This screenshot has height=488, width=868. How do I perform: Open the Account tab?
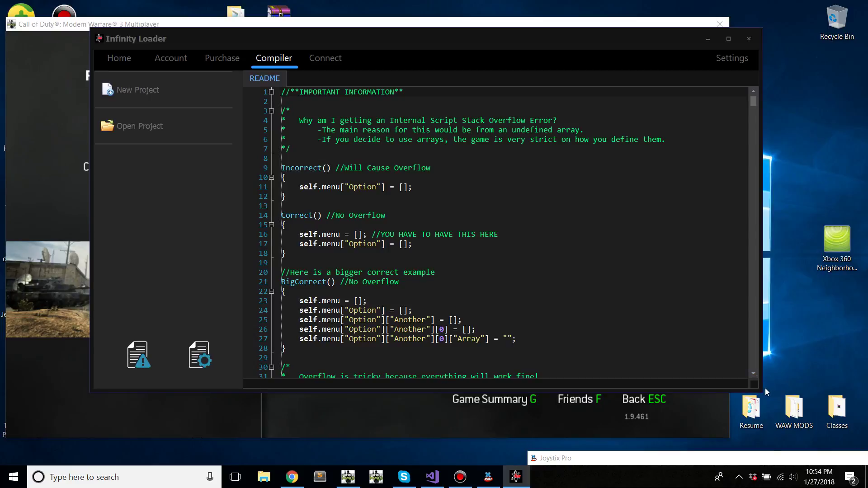[x=170, y=58]
